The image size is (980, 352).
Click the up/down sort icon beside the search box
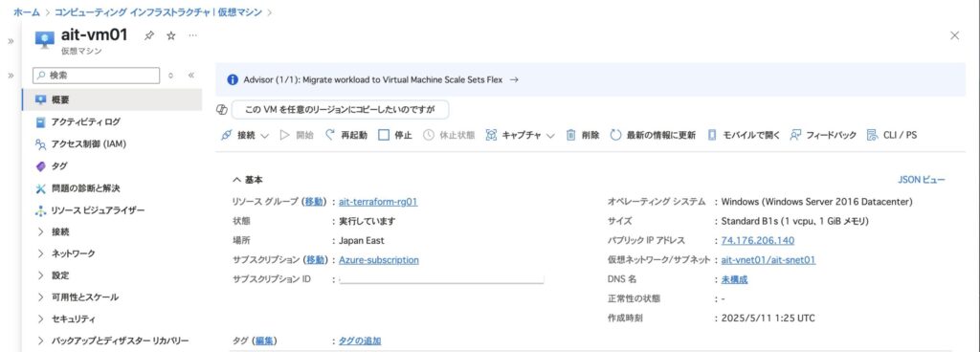tap(170, 76)
